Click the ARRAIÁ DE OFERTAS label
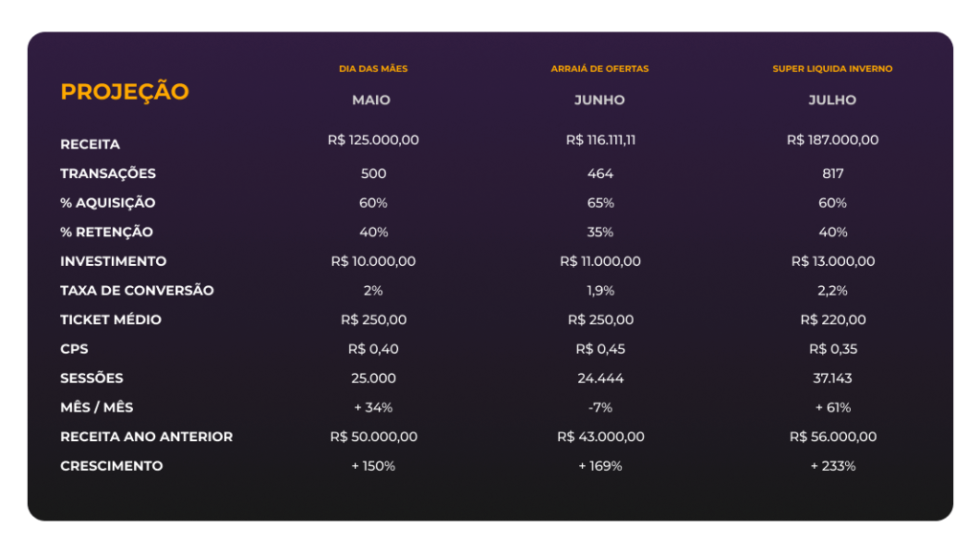This screenshot has width=980, height=552. click(x=599, y=69)
